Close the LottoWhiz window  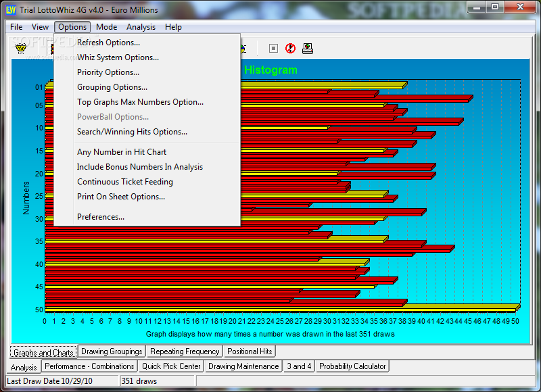(x=521, y=7)
